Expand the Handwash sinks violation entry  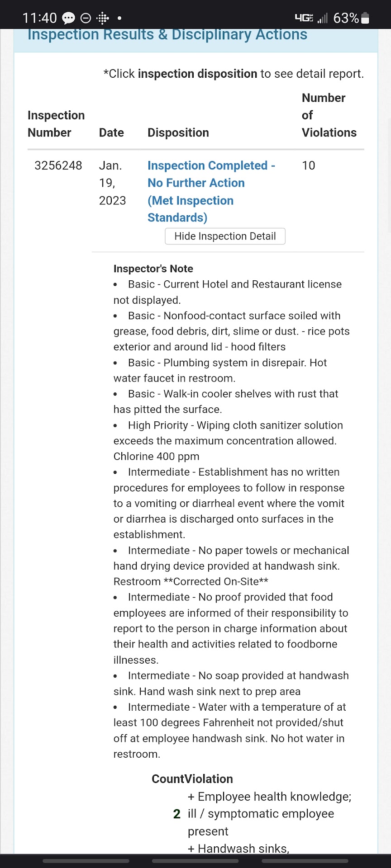[238, 848]
